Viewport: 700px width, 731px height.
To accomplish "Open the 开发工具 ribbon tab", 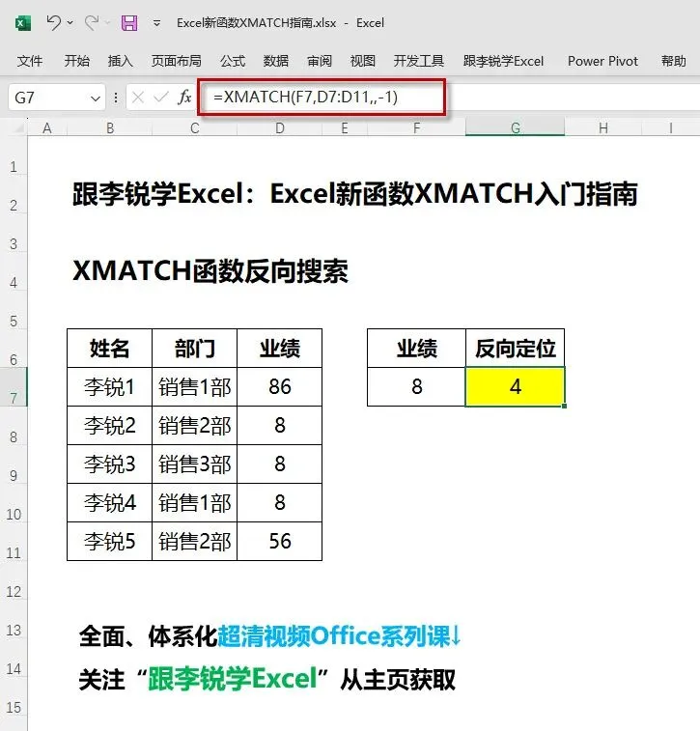I will point(418,61).
